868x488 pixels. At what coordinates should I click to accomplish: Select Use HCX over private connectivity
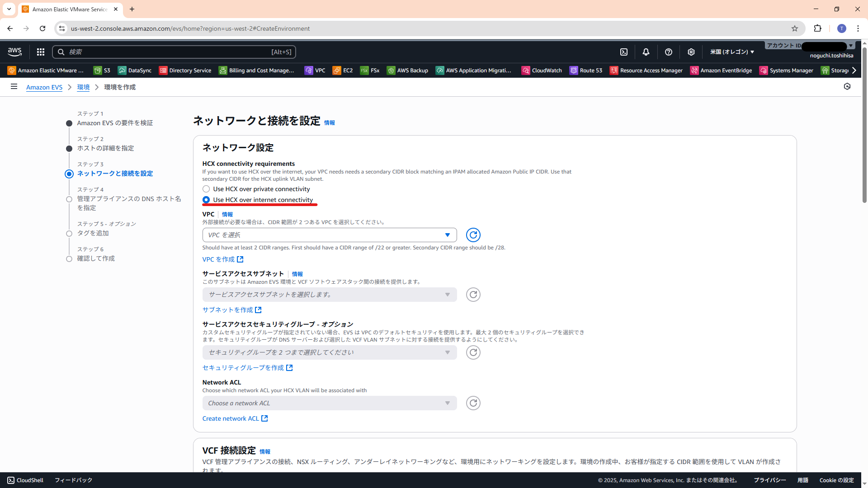[x=206, y=189]
